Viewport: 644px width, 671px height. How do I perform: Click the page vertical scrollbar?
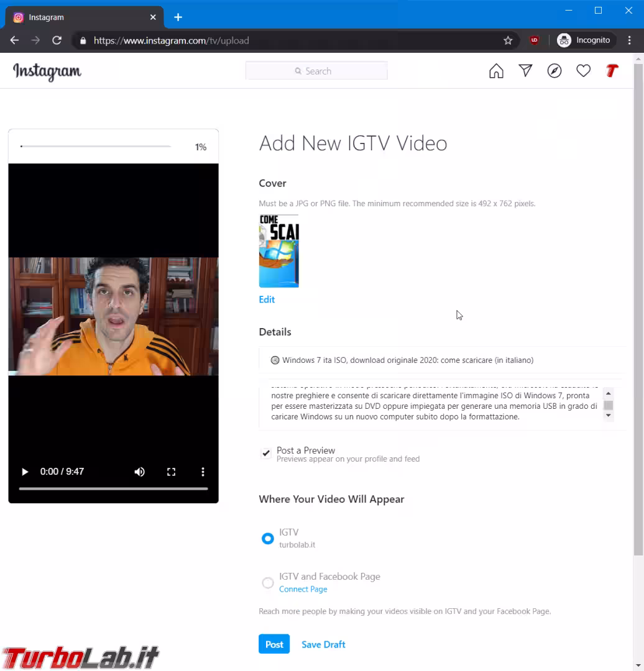[x=638, y=310]
